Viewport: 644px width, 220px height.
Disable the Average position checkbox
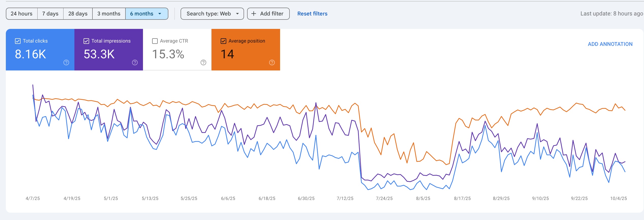(223, 41)
